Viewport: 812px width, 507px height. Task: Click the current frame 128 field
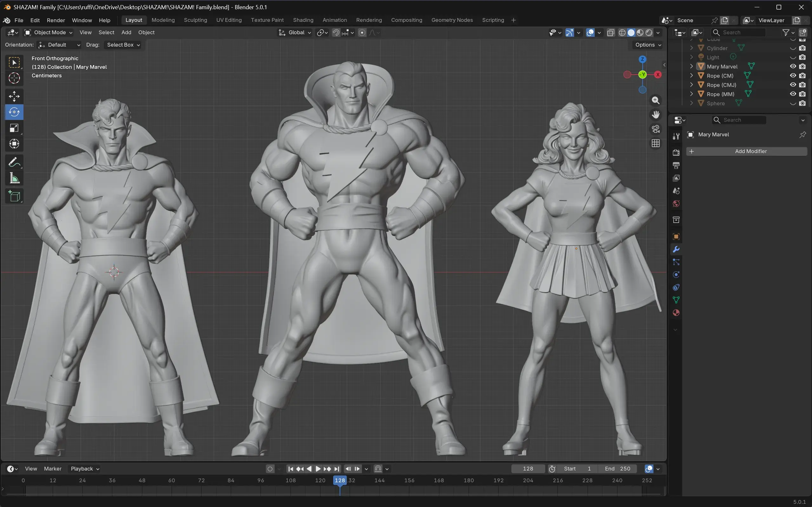tap(528, 469)
